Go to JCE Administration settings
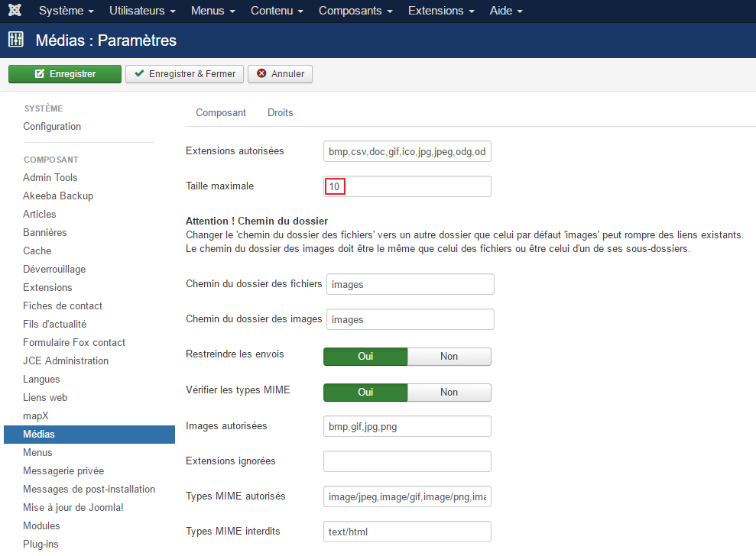 (x=66, y=361)
